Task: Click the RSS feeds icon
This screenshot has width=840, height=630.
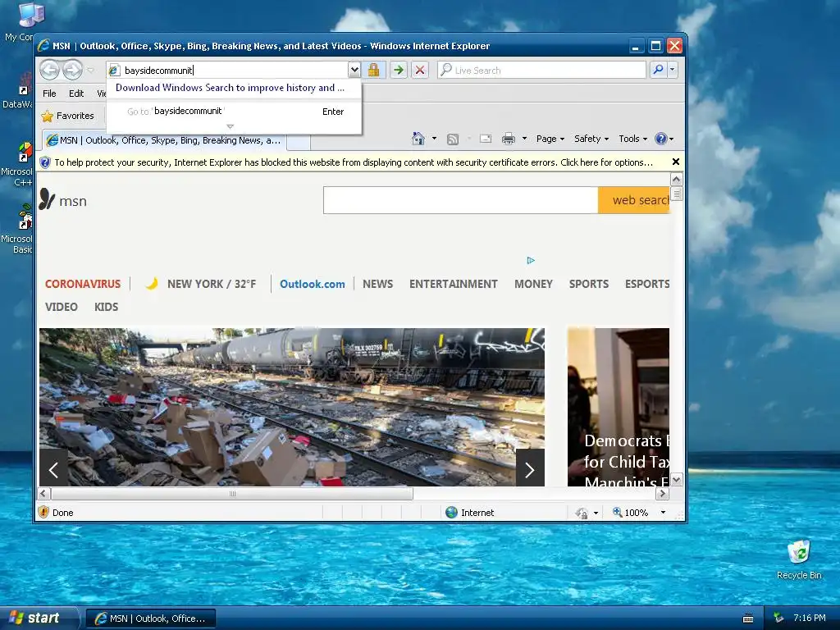Action: point(453,139)
